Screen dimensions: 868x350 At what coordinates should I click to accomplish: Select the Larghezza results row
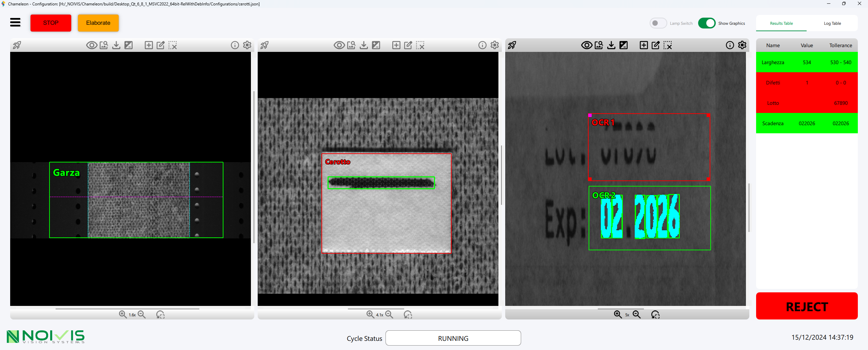click(x=807, y=62)
